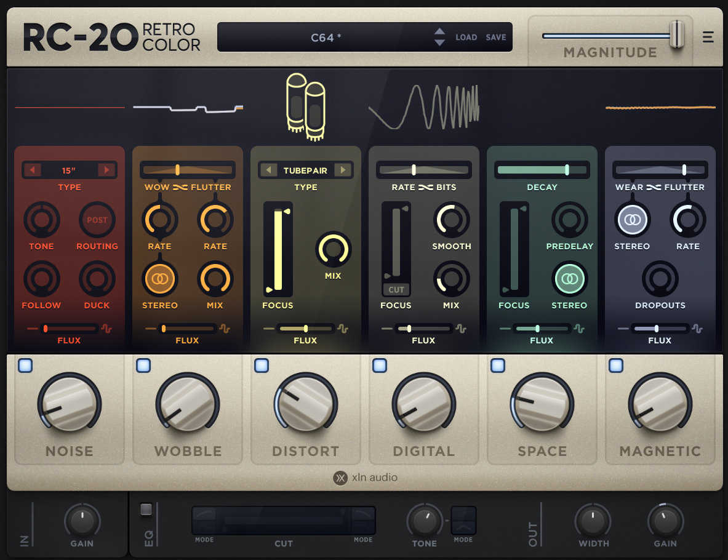This screenshot has width=728, height=560.
Task: Click the SAVE button
Action: [x=496, y=37]
